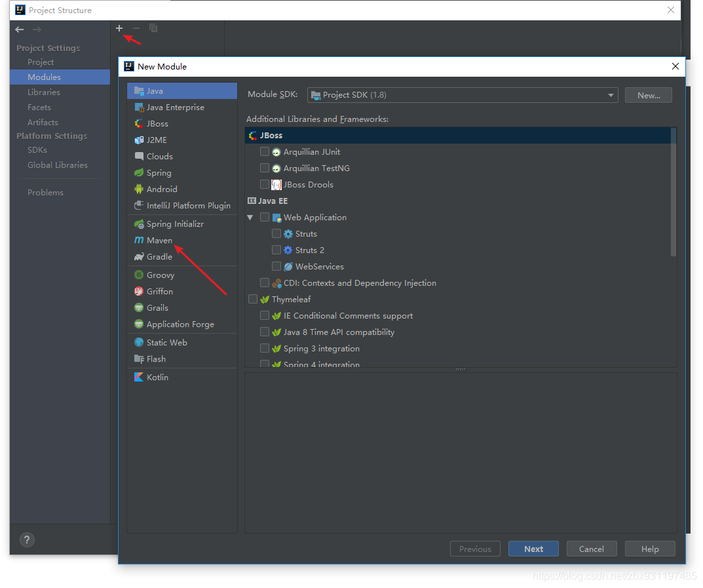703x588 pixels.
Task: Click the New... SDK button
Action: coord(649,95)
